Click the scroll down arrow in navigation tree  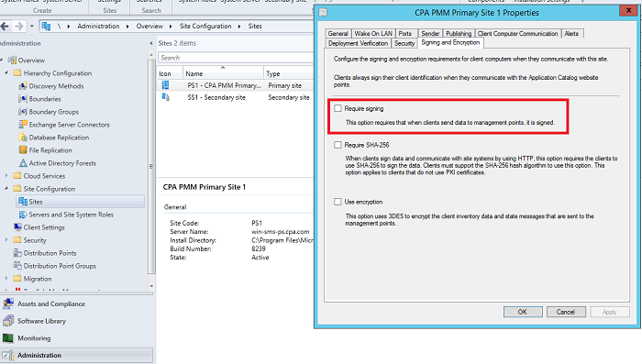(151, 286)
